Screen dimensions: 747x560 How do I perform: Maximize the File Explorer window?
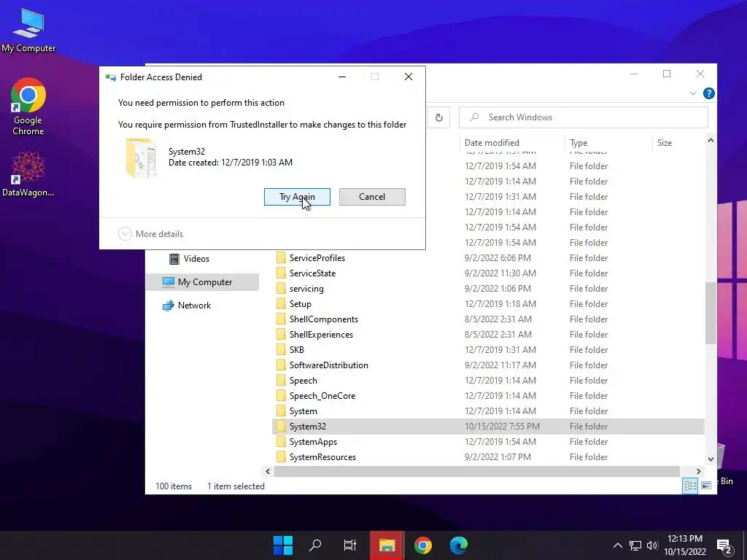click(x=667, y=74)
